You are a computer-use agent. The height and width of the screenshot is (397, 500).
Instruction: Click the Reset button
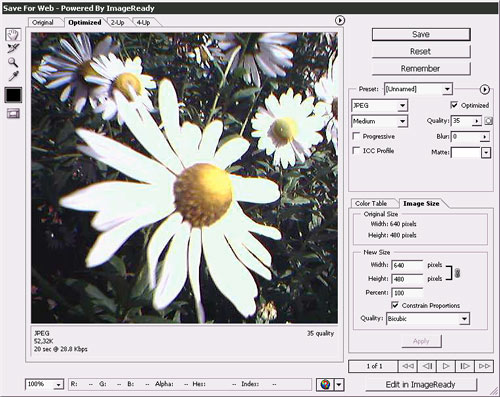(421, 51)
